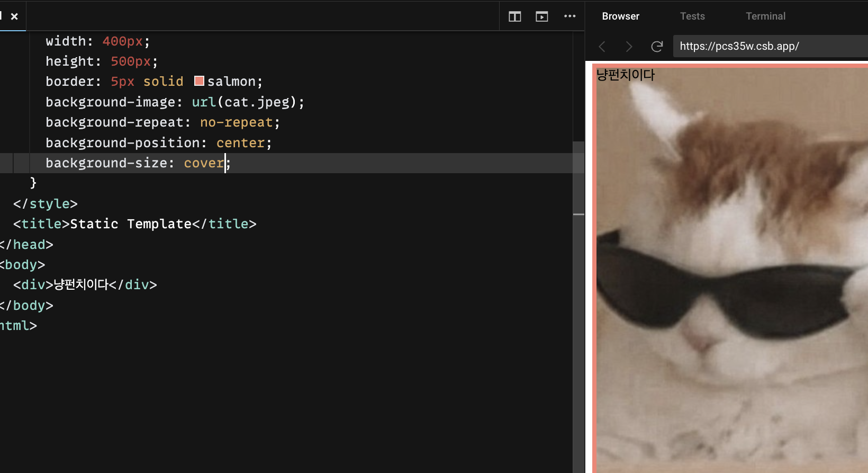
Task: Open the more options ellipsis menu
Action: click(x=569, y=16)
